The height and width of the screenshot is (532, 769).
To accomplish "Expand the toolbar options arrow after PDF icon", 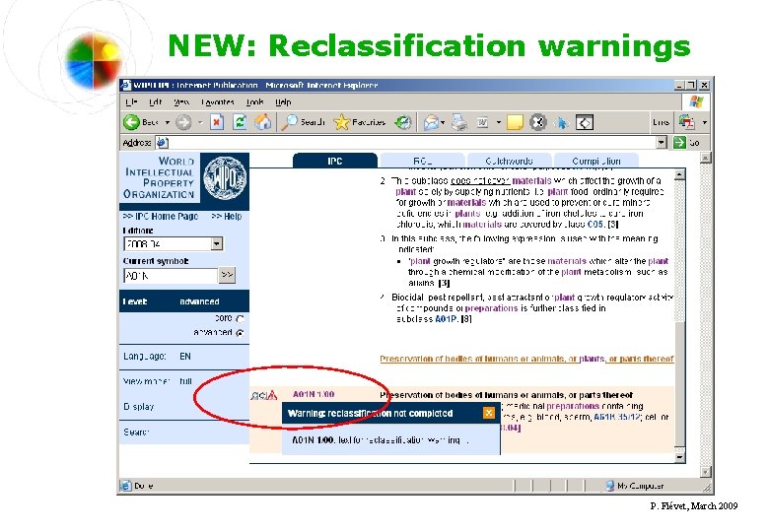I will (705, 122).
